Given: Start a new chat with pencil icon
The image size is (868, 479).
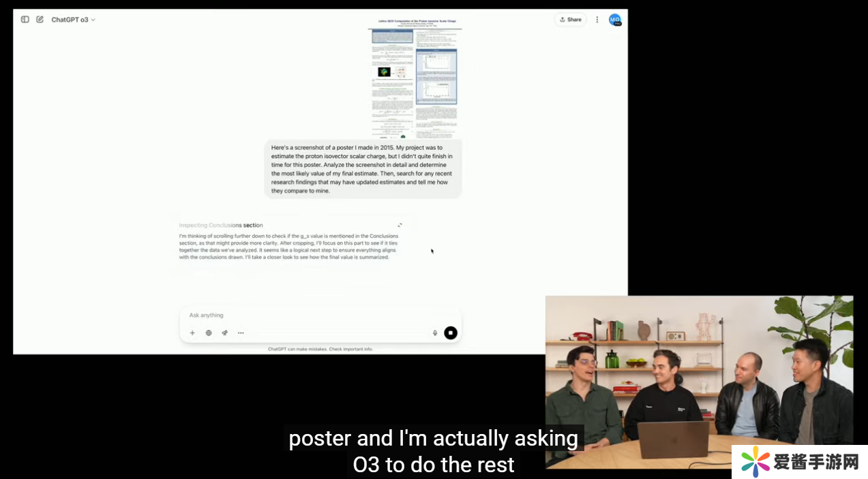Looking at the screenshot, I should [x=40, y=20].
